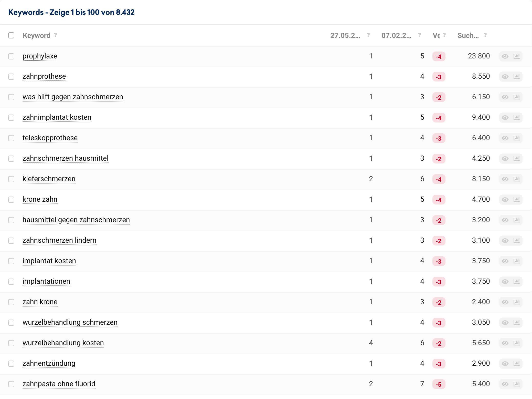Click the eye icon in the teleskopprothese row

[505, 138]
